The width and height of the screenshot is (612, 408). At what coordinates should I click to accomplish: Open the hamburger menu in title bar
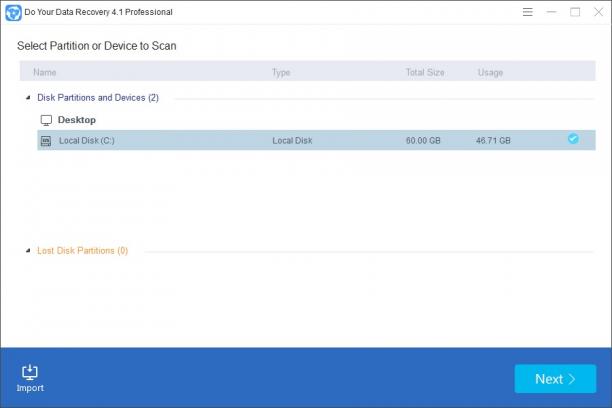(x=527, y=12)
